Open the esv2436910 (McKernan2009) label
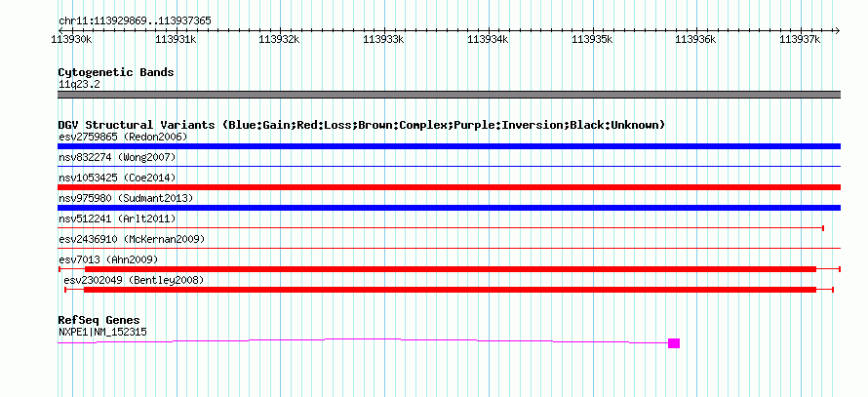The height and width of the screenshot is (397, 868). pyautogui.click(x=132, y=239)
